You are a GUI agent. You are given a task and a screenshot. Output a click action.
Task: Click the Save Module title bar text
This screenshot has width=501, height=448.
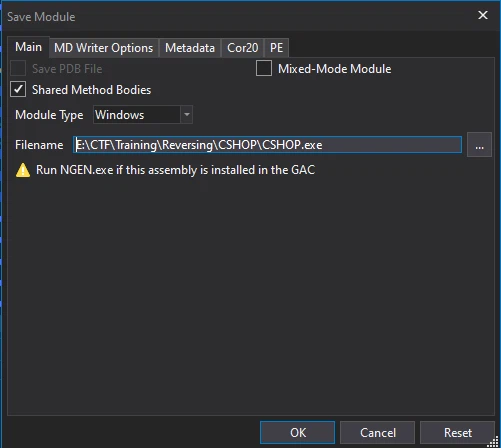[41, 17]
